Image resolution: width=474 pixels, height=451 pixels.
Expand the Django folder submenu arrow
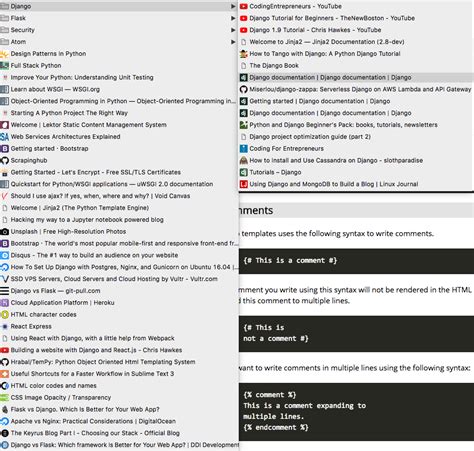click(x=233, y=6)
